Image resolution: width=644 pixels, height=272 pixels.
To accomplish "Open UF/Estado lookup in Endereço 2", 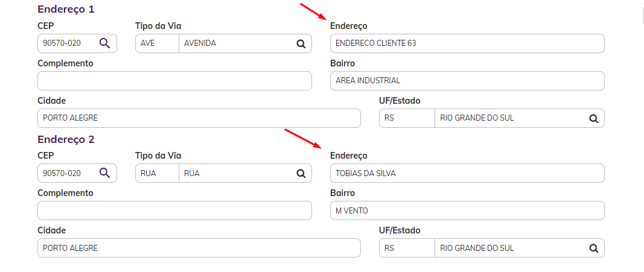I will point(593,248).
